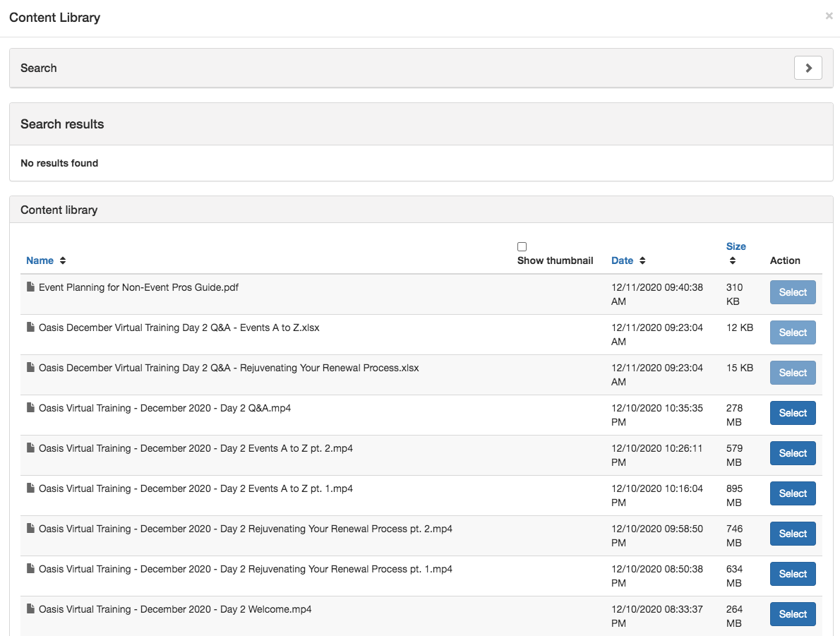Click sort arrows icon beside Date header
Viewport: 840px width, 636px height.
(642, 260)
